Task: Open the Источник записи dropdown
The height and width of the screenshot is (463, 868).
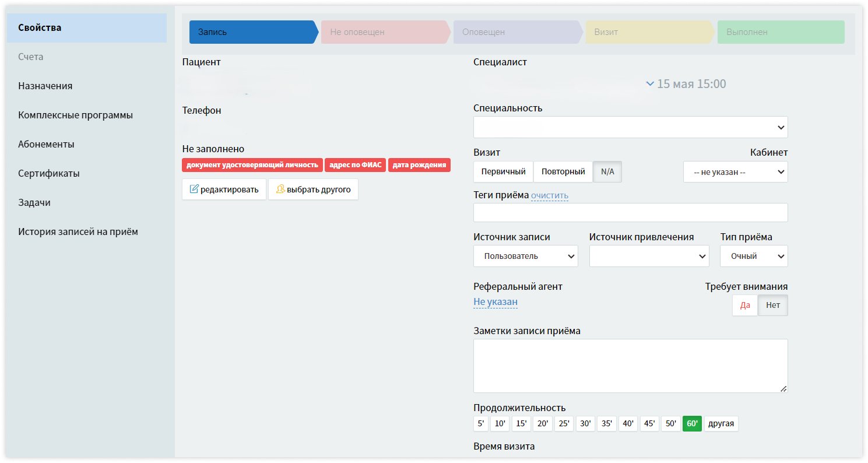Action: coord(525,256)
